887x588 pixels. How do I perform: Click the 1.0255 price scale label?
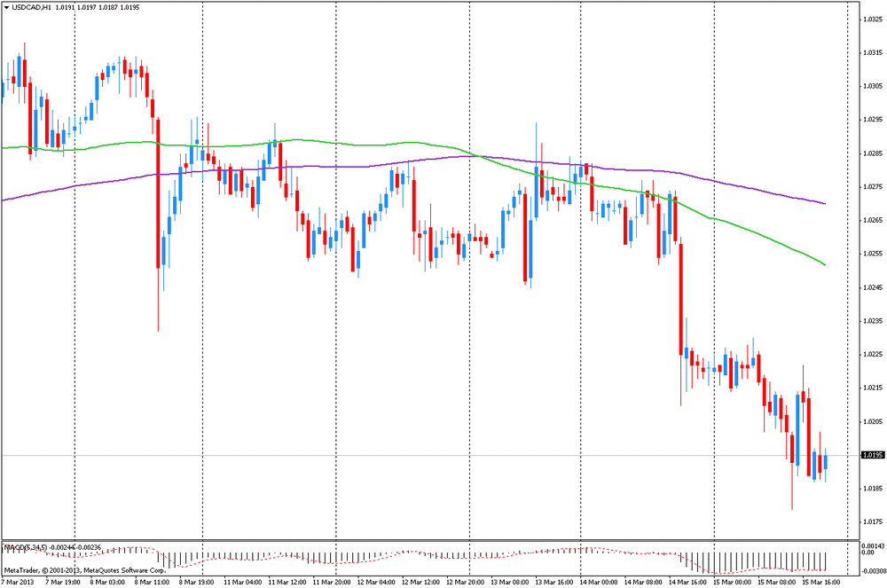(873, 254)
